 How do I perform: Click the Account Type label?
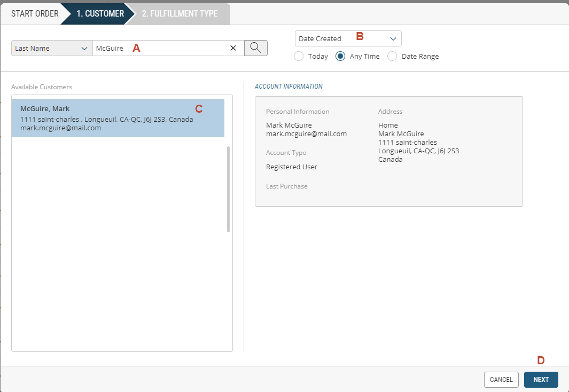click(286, 153)
